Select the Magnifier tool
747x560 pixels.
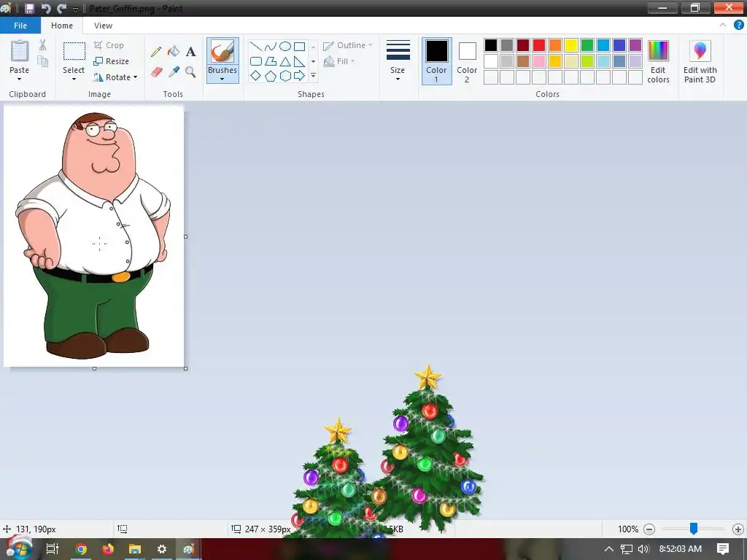(x=190, y=72)
